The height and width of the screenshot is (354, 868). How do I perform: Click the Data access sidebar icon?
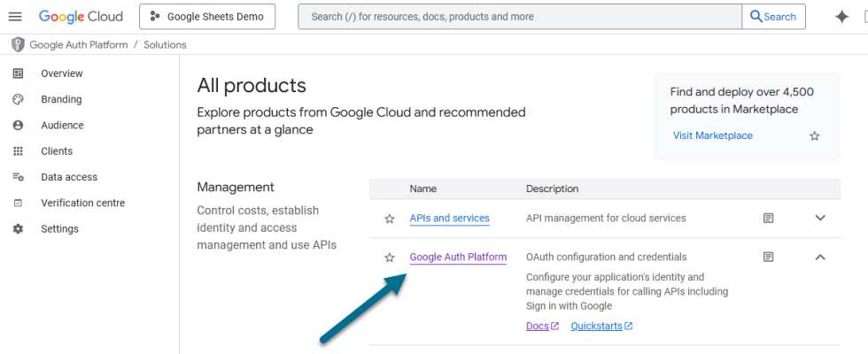[18, 177]
